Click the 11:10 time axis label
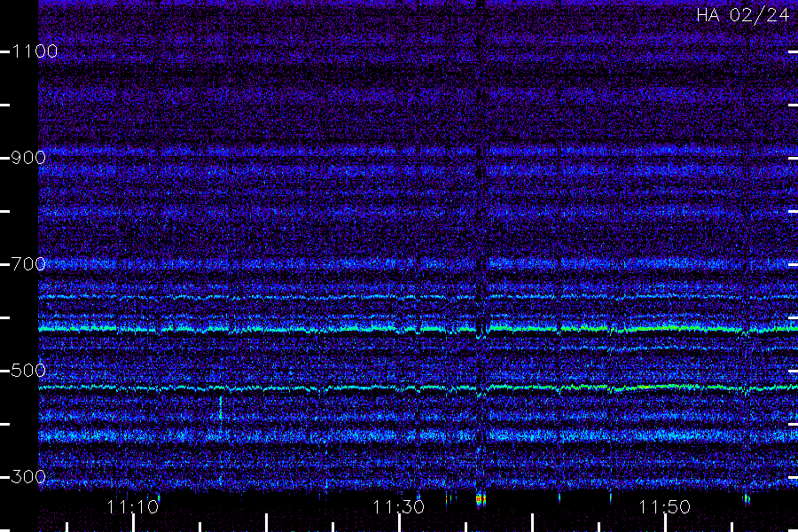Viewport: 798px width, 532px height. coord(133,507)
